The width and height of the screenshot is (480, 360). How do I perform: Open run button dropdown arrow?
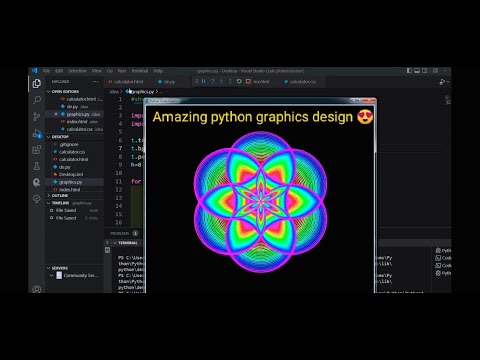point(448,82)
